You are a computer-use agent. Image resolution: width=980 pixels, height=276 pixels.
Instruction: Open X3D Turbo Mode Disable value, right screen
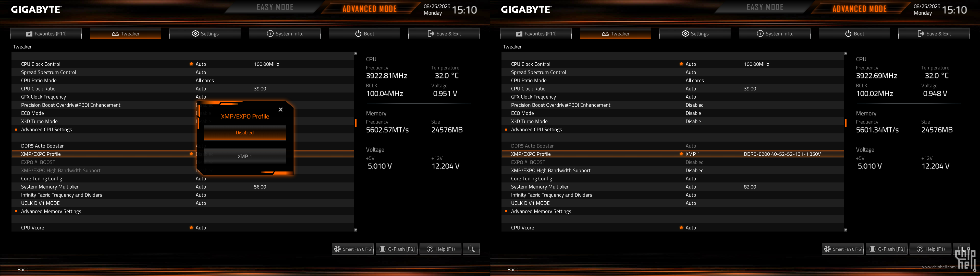[693, 121]
